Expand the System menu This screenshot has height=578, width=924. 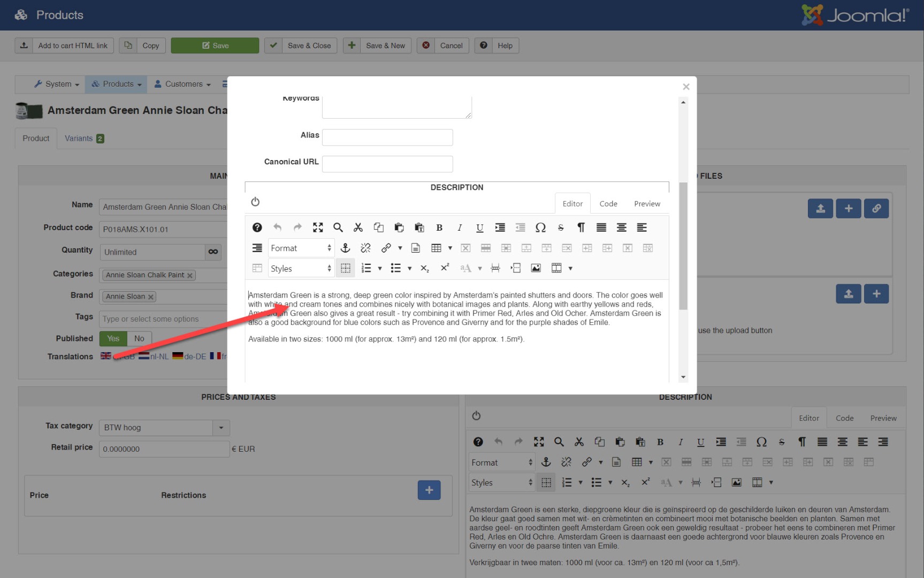57,85
